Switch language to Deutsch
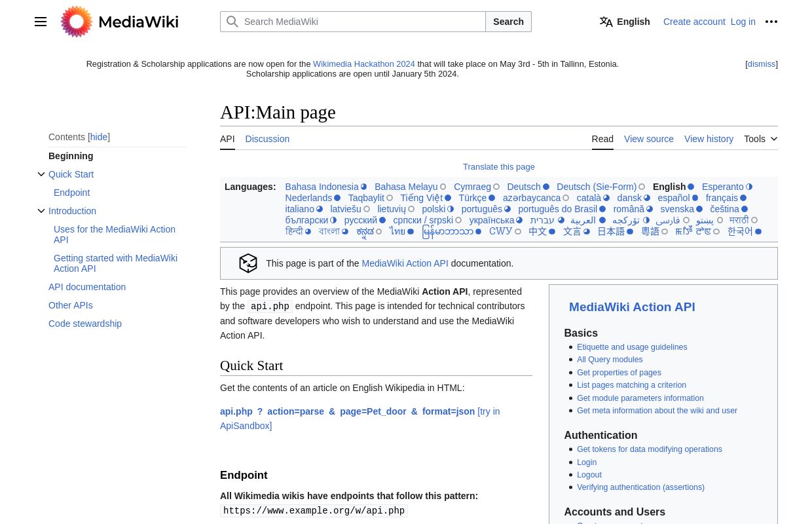 click(524, 187)
